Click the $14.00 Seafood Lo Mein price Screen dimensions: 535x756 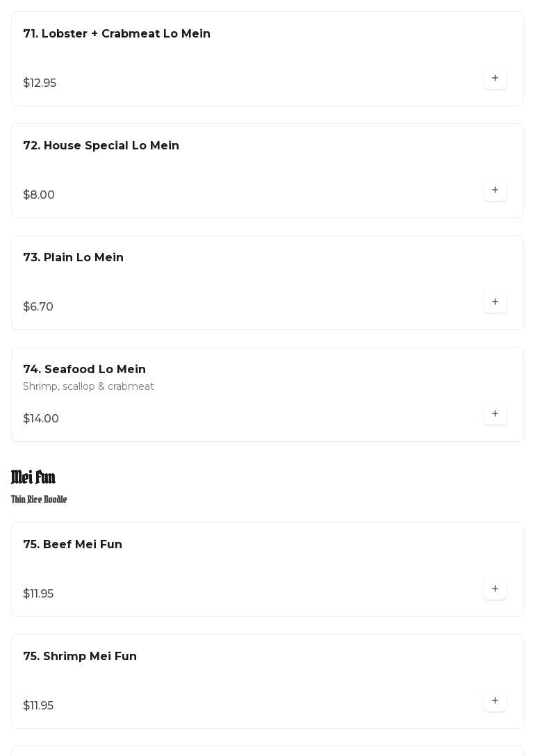[x=41, y=419]
